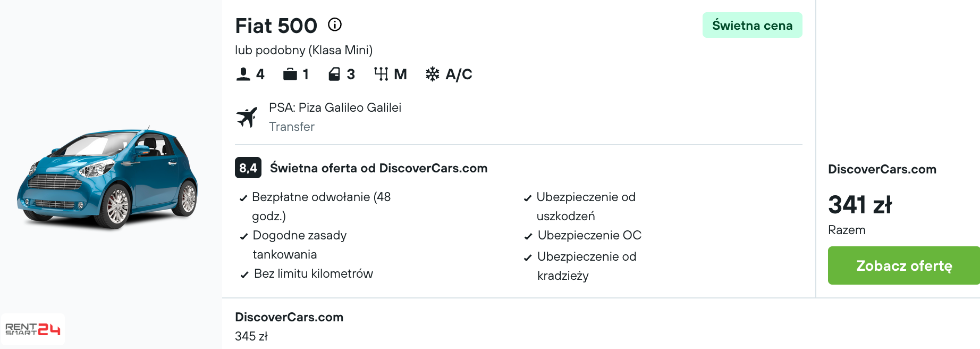The image size is (980, 349).
Task: Open the info icon beside Fiat 500
Action: [x=335, y=24]
